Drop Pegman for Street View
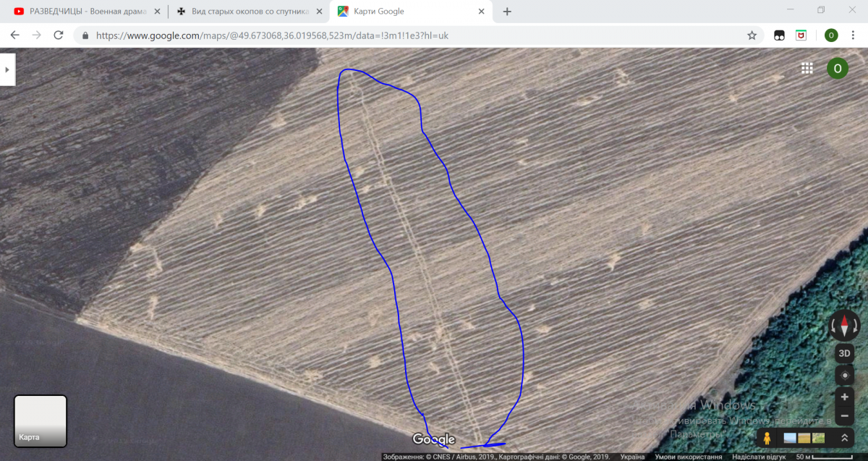This screenshot has width=868, height=461. coord(767,438)
